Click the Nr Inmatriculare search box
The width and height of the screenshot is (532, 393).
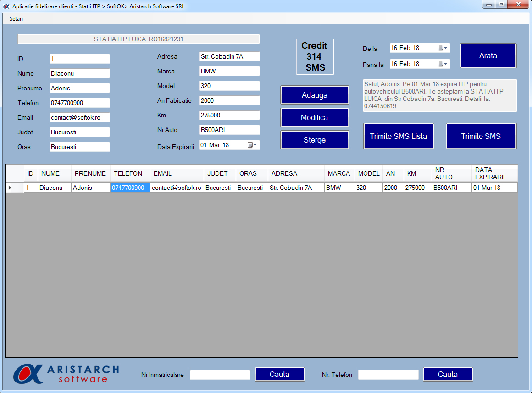coord(220,375)
